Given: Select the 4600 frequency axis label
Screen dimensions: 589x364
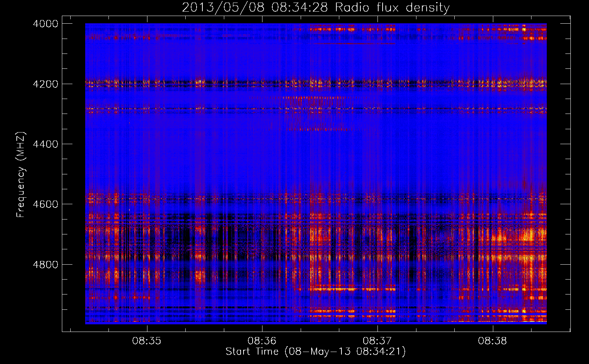Looking at the screenshot, I should [x=46, y=204].
